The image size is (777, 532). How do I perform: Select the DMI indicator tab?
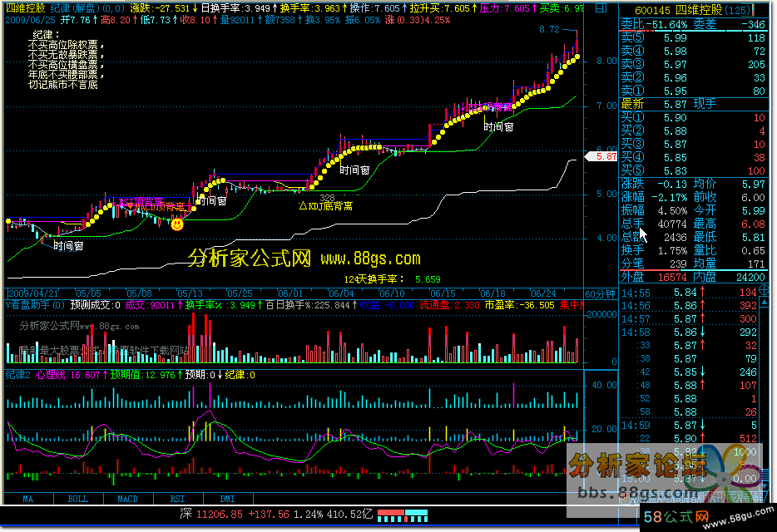coord(227,498)
